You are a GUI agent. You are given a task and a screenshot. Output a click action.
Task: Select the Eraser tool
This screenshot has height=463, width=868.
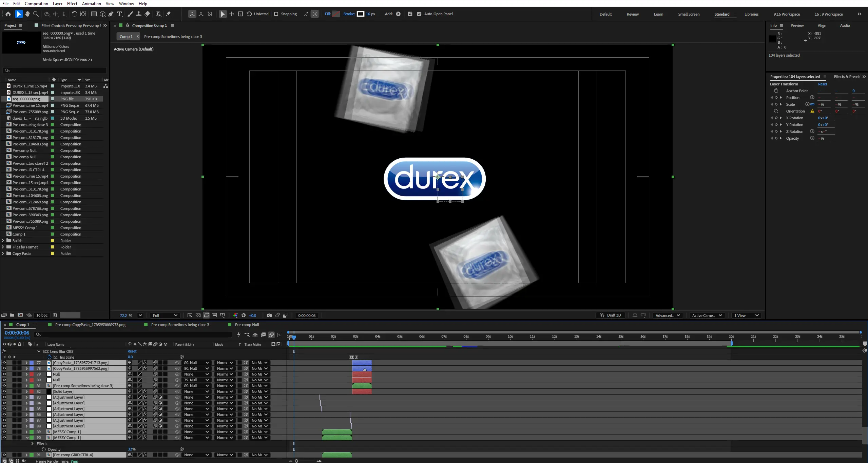[147, 14]
